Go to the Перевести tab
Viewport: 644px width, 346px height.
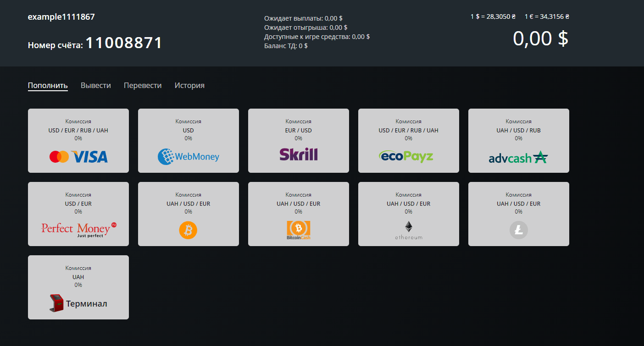pyautogui.click(x=143, y=85)
